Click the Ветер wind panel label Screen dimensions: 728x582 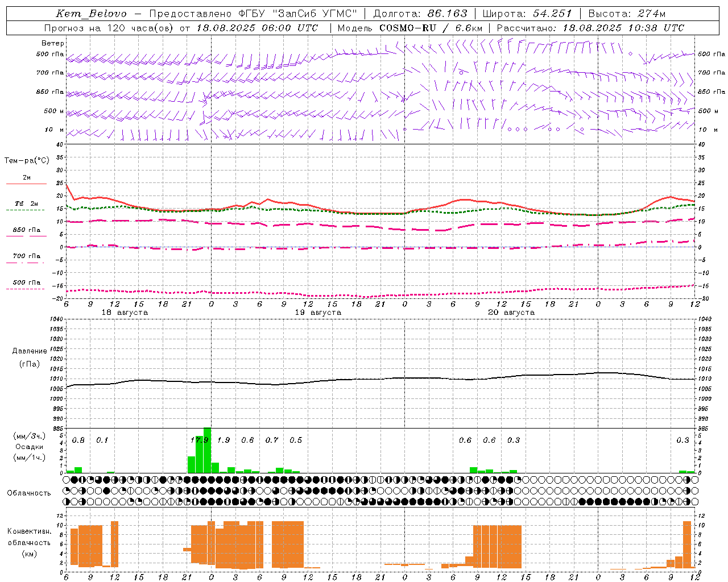[52, 43]
